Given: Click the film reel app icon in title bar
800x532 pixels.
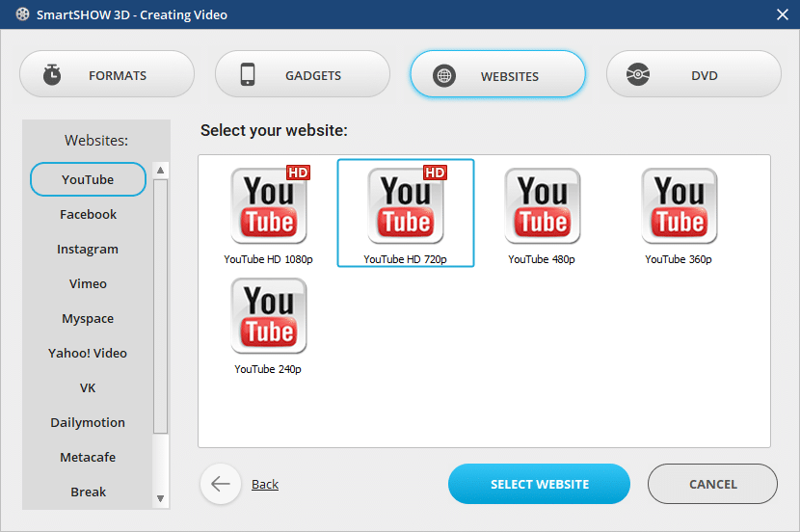Looking at the screenshot, I should [22, 14].
